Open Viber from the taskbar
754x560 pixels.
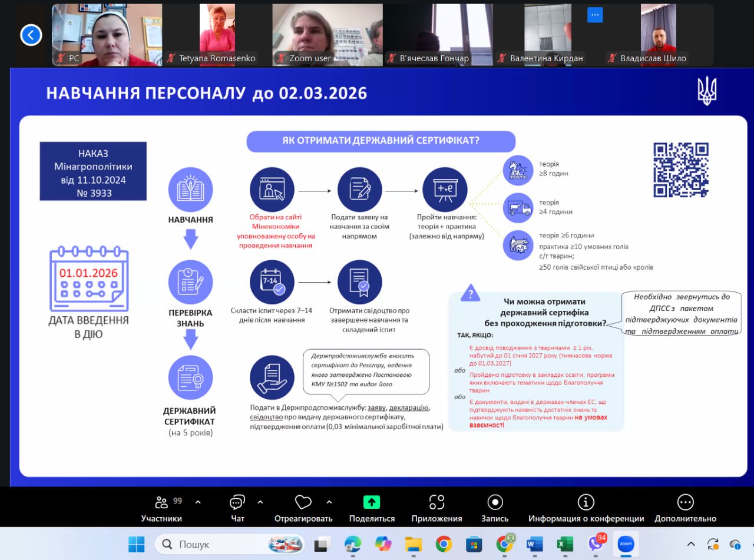pyautogui.click(x=596, y=544)
